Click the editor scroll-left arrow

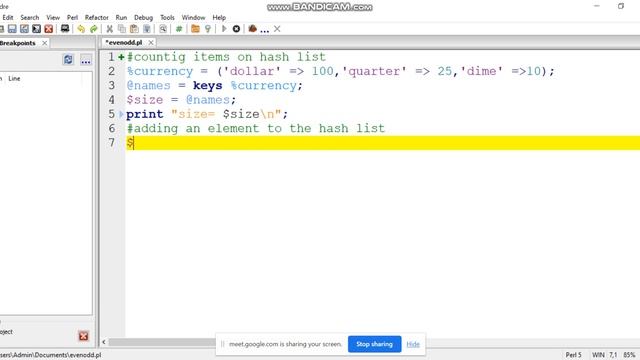point(104,342)
